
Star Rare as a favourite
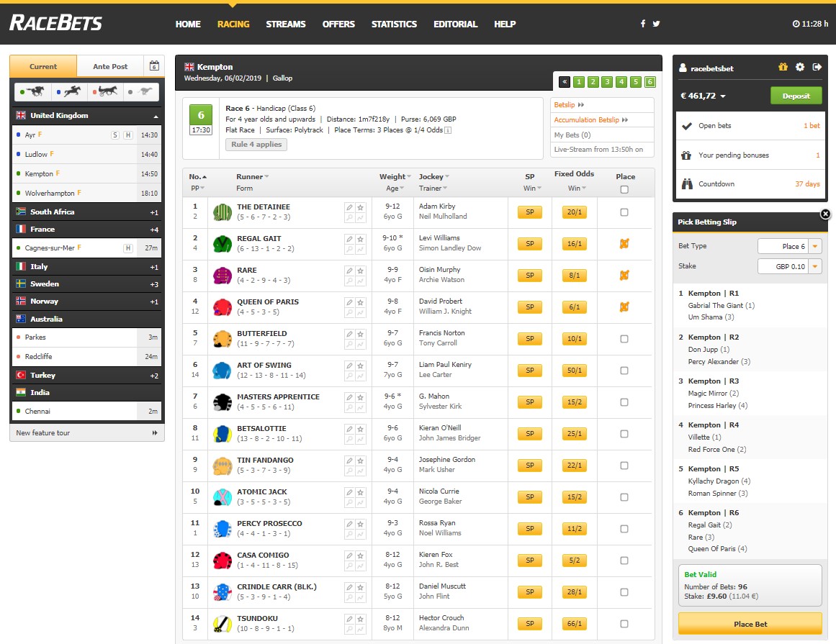click(361, 271)
